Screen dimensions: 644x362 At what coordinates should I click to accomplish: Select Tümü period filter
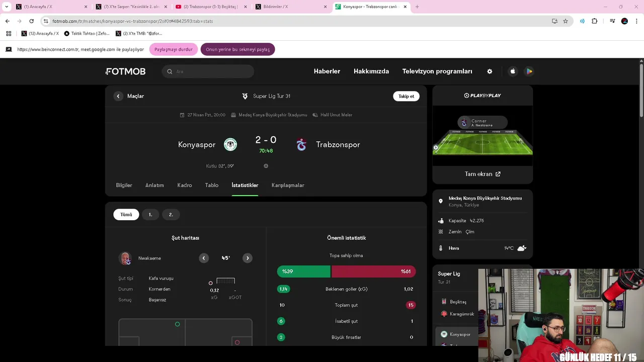[126, 215]
